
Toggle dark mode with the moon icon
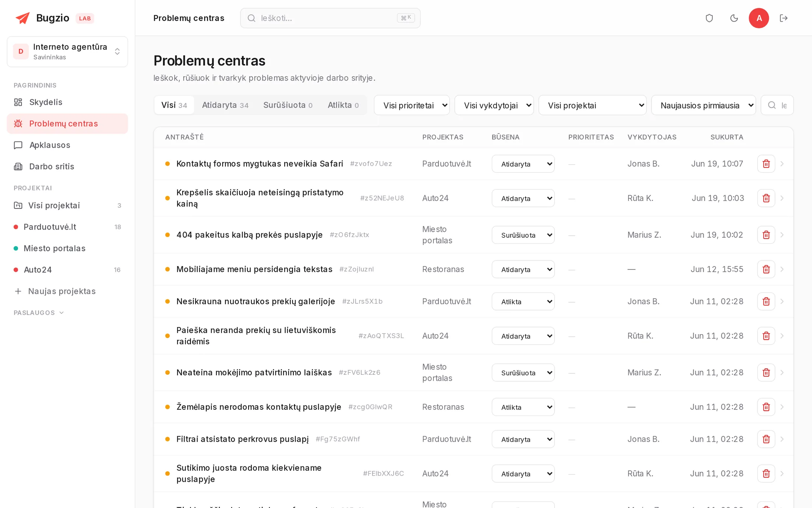pyautogui.click(x=734, y=18)
